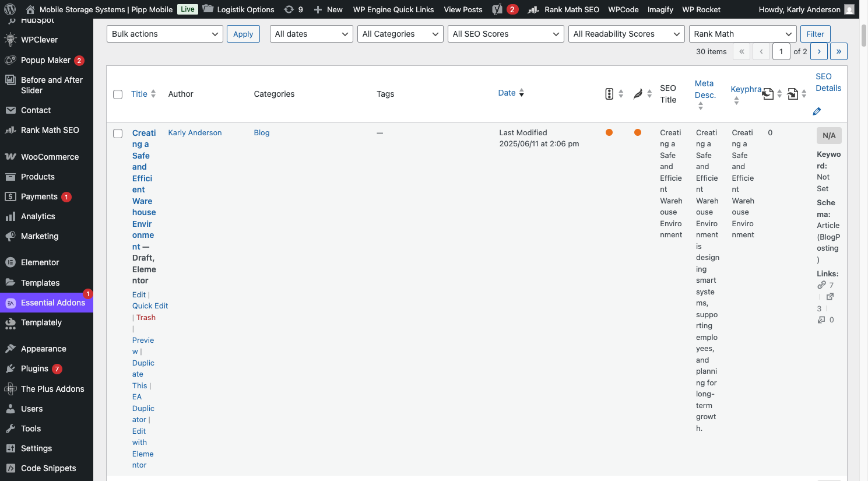Screen dimensions: 868x481
Task: Open Quick Edit for the post
Action: tap(150, 306)
